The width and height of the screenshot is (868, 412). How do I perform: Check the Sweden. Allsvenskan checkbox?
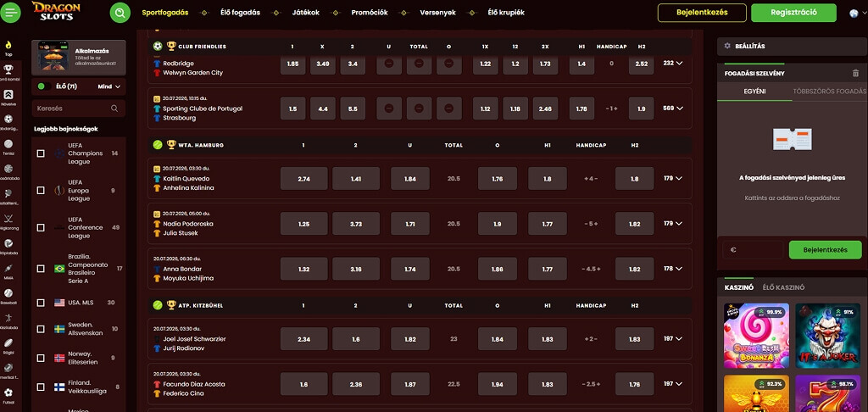coord(41,329)
